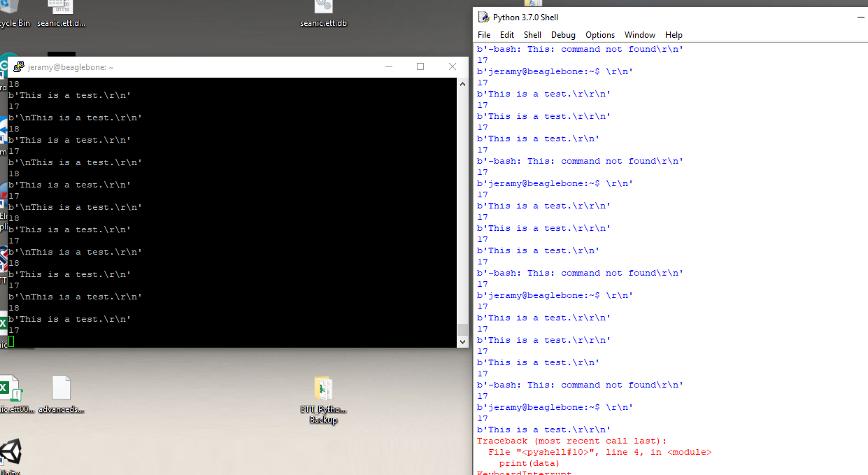The width and height of the screenshot is (868, 475).
Task: Click the Python icon in the Shell title bar
Action: 483,17
